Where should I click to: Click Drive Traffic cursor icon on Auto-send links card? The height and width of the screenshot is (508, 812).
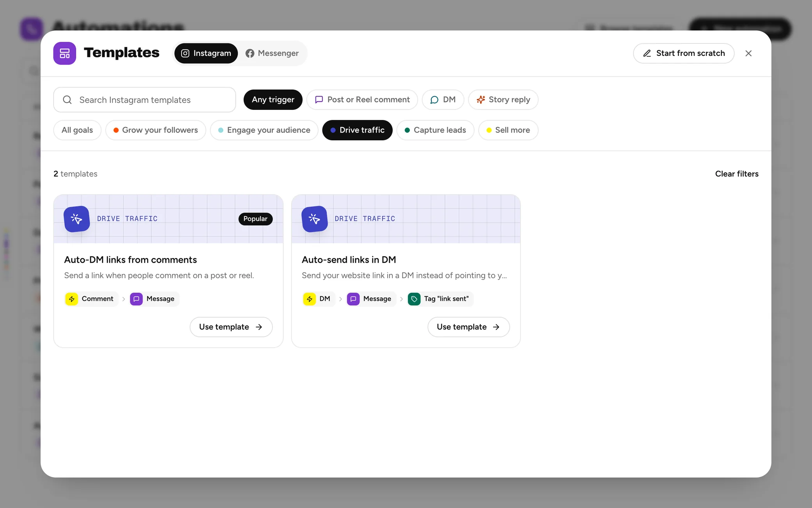click(x=315, y=219)
